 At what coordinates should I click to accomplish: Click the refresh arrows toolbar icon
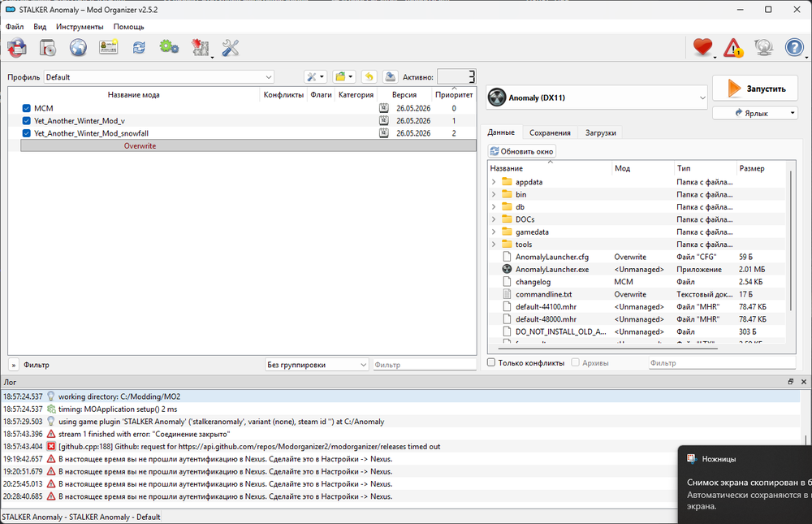[x=139, y=48]
